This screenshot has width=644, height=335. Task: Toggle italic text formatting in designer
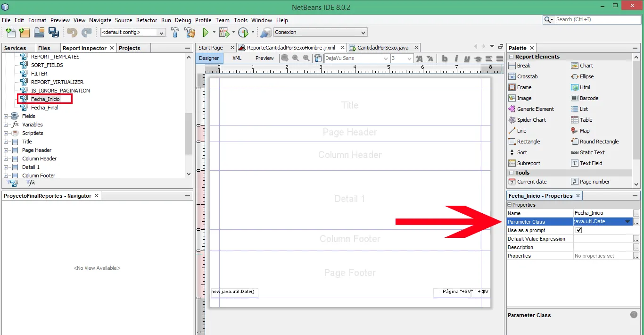click(456, 59)
